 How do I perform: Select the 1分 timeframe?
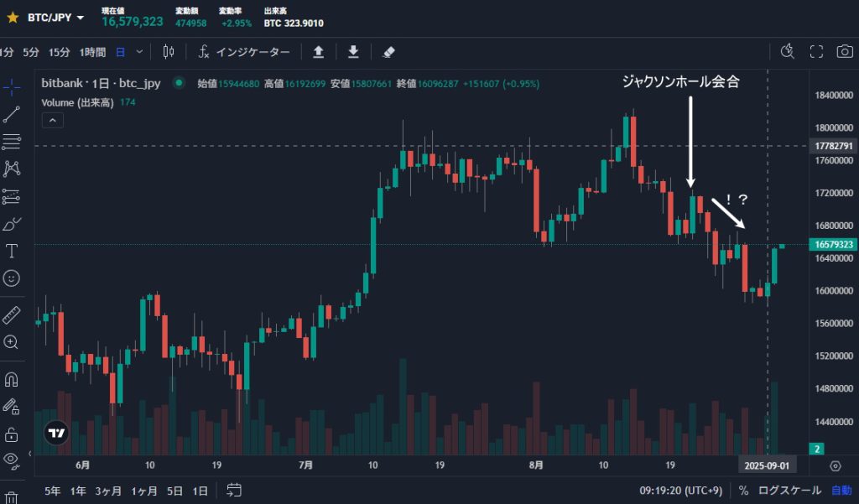(6, 52)
